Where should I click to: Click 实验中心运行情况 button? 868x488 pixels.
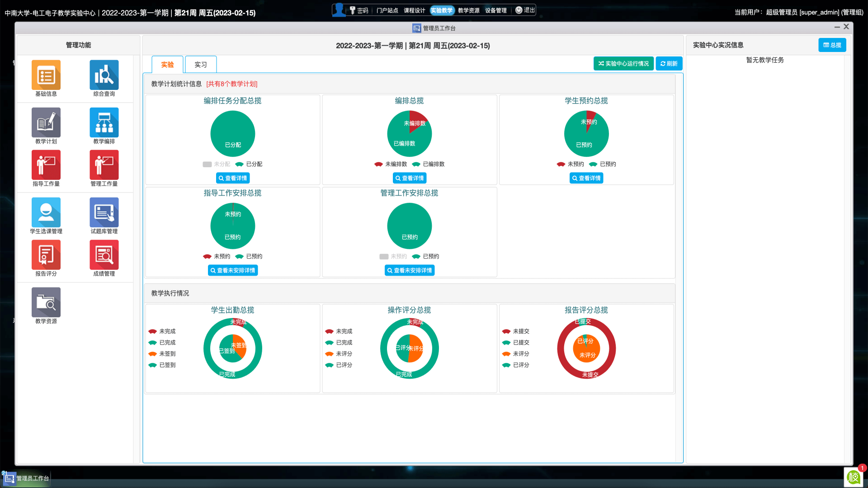pos(623,64)
